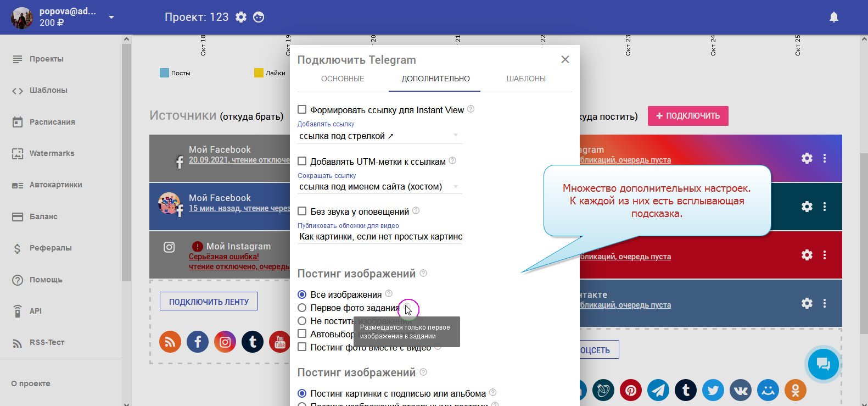Expand the account dropdown arrow
This screenshot has width=868, height=406.
coord(111,17)
